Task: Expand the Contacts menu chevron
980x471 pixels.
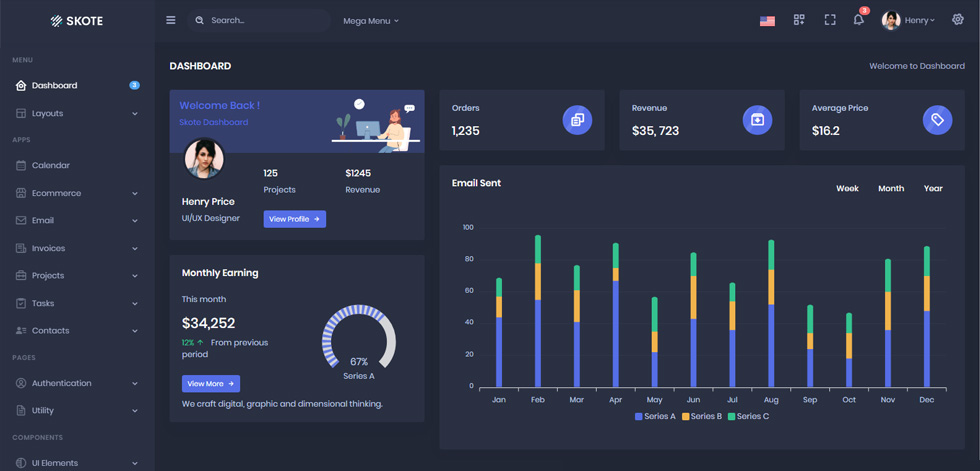Action: (x=135, y=331)
